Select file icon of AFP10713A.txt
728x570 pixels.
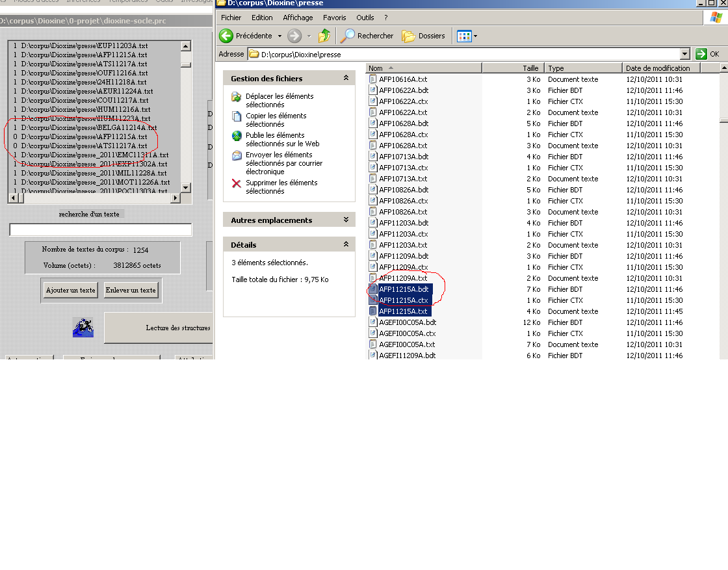coord(372,179)
